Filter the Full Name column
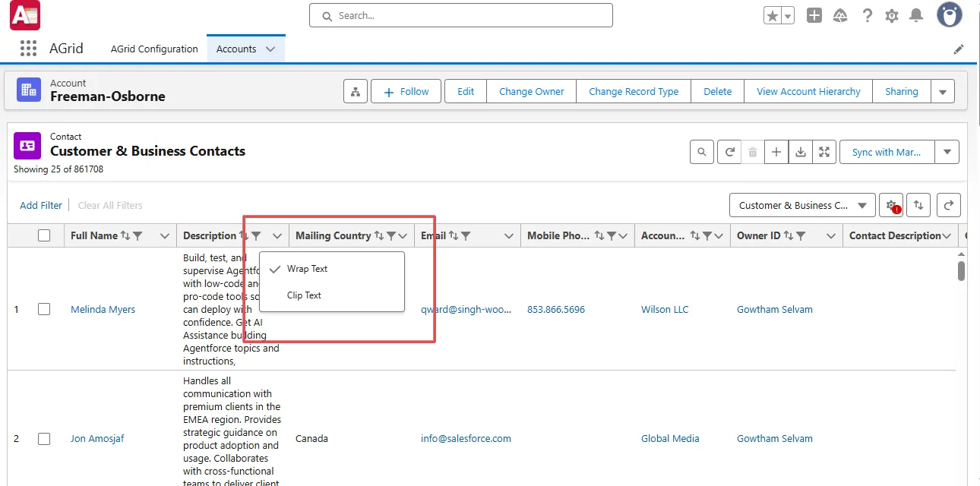This screenshot has height=486, width=980. (x=138, y=235)
